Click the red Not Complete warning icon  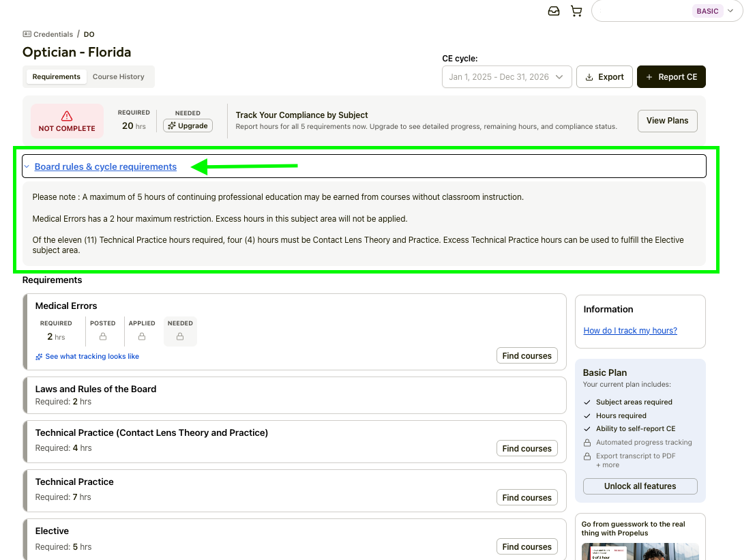pos(66,116)
